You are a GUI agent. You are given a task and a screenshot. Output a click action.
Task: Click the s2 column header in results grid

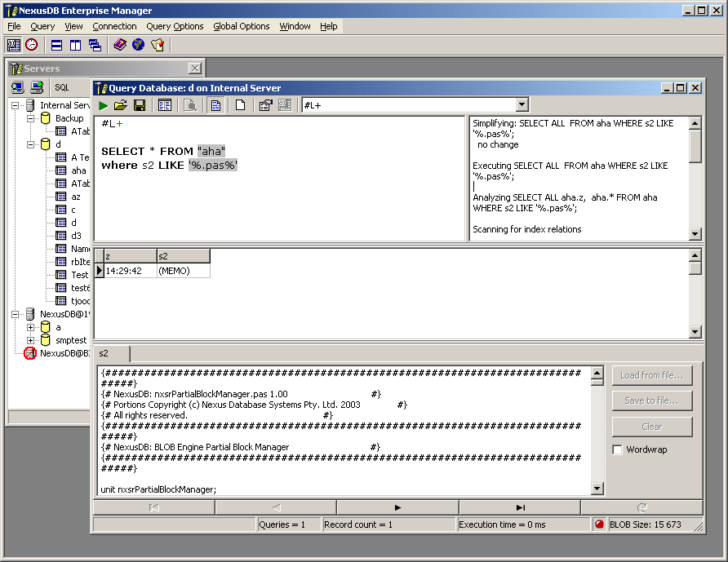click(184, 256)
